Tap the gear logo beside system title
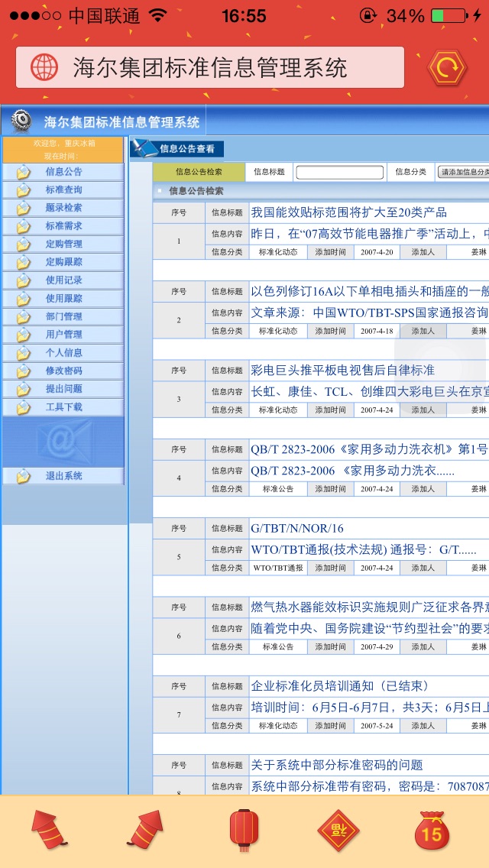 click(21, 120)
